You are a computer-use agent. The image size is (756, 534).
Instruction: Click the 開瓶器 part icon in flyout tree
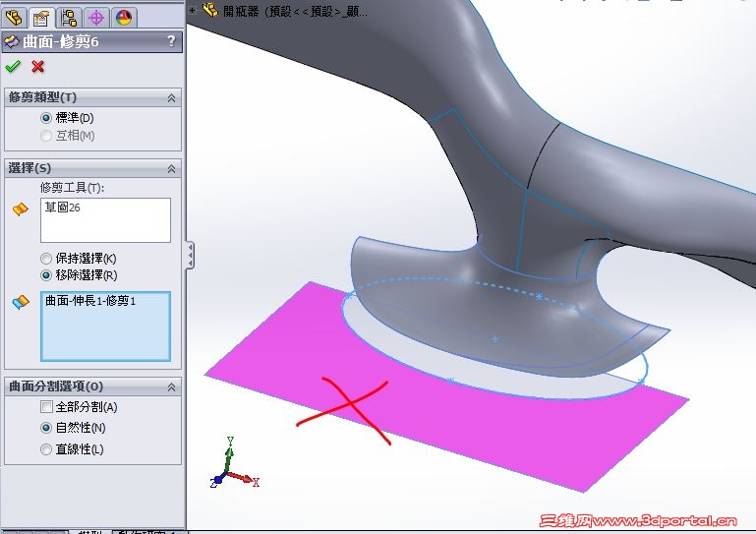210,10
